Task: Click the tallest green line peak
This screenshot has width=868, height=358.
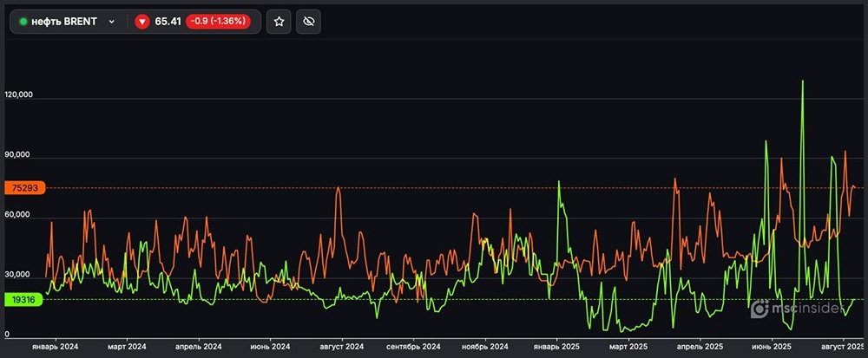Action: pyautogui.click(x=802, y=81)
